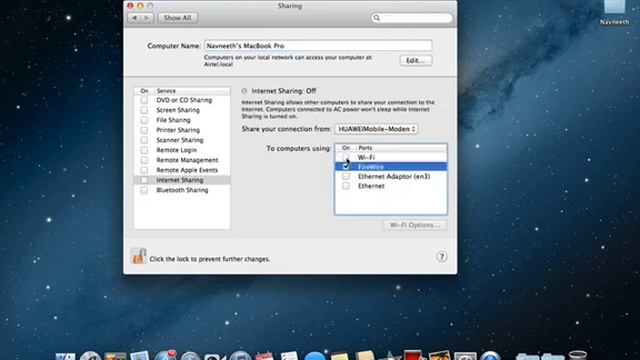
Task: Select the FireWire port row
Action: [x=391, y=167]
